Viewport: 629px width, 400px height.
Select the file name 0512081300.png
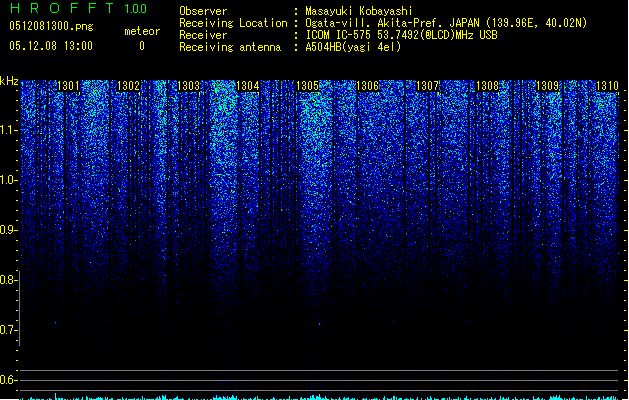tap(51, 27)
